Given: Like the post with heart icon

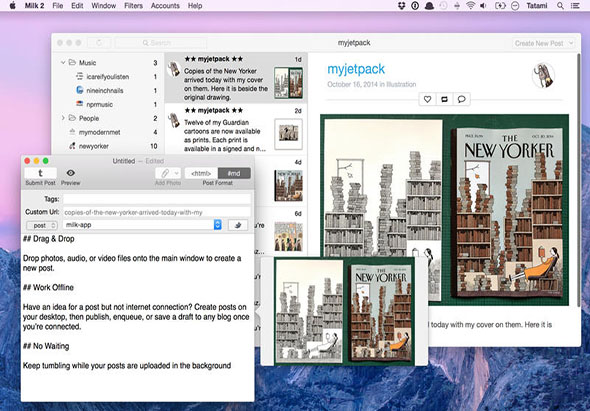Looking at the screenshot, I should tap(427, 99).
